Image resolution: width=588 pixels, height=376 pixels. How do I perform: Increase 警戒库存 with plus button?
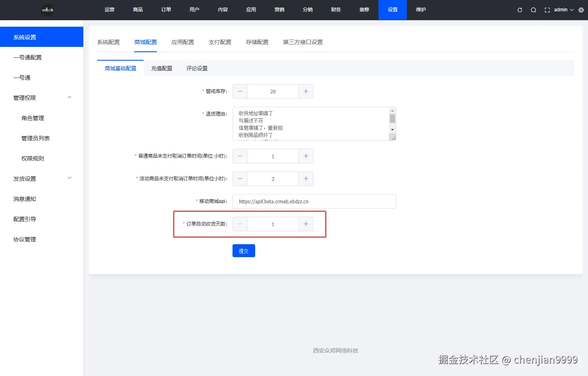[306, 91]
